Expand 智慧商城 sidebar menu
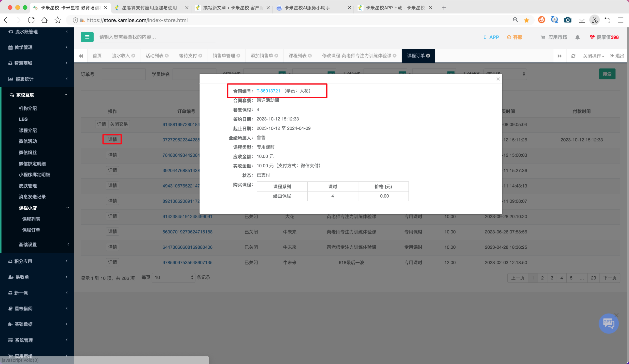The height and width of the screenshot is (364, 629). coord(37,63)
